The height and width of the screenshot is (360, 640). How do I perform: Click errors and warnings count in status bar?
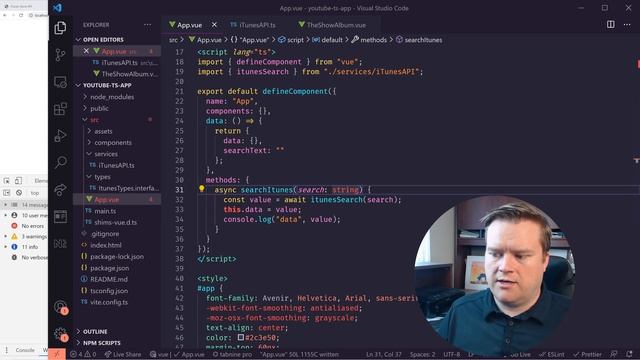83,354
